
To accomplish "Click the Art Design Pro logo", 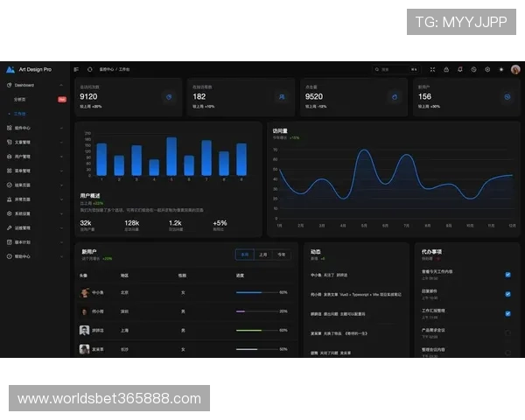I will pos(29,69).
